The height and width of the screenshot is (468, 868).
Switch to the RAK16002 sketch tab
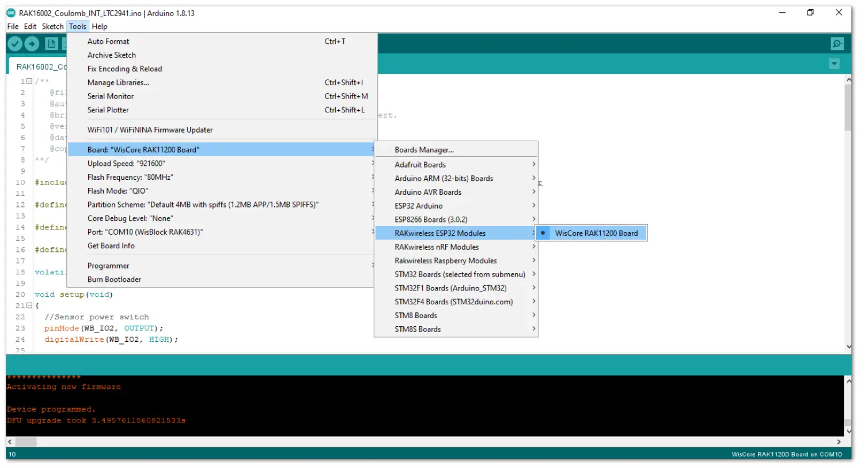coord(38,67)
